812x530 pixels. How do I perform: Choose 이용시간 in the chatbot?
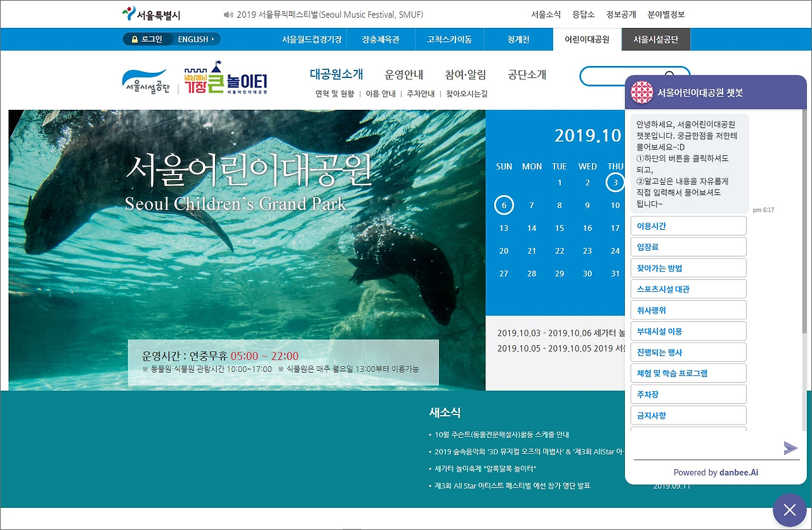click(x=688, y=226)
